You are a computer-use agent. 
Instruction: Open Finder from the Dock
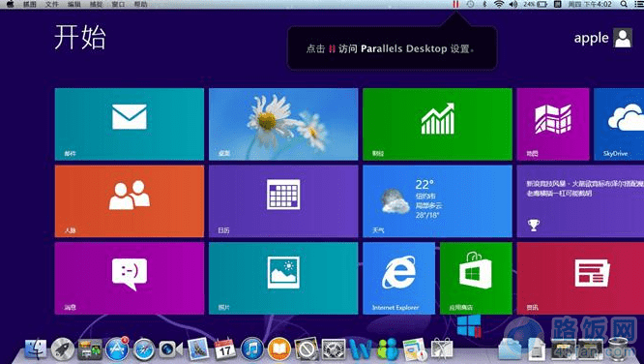36,349
